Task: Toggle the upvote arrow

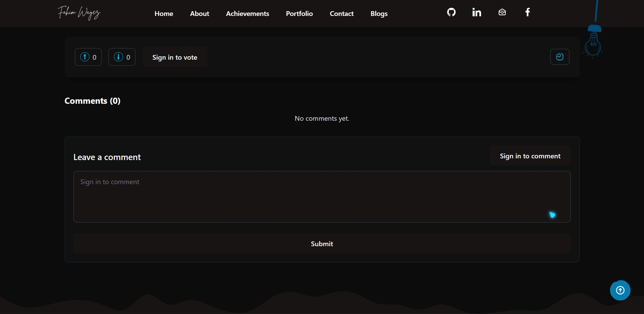Action: click(85, 57)
